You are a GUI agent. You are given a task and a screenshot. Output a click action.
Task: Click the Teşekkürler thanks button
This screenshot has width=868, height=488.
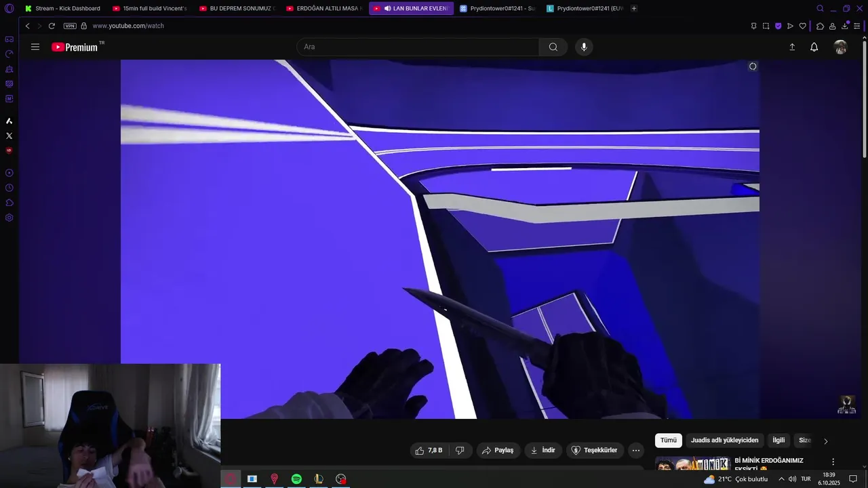595,450
